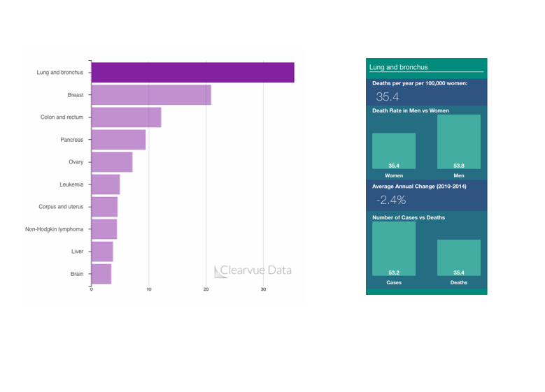Click the Corpus and uterus bar

pyautogui.click(x=104, y=207)
